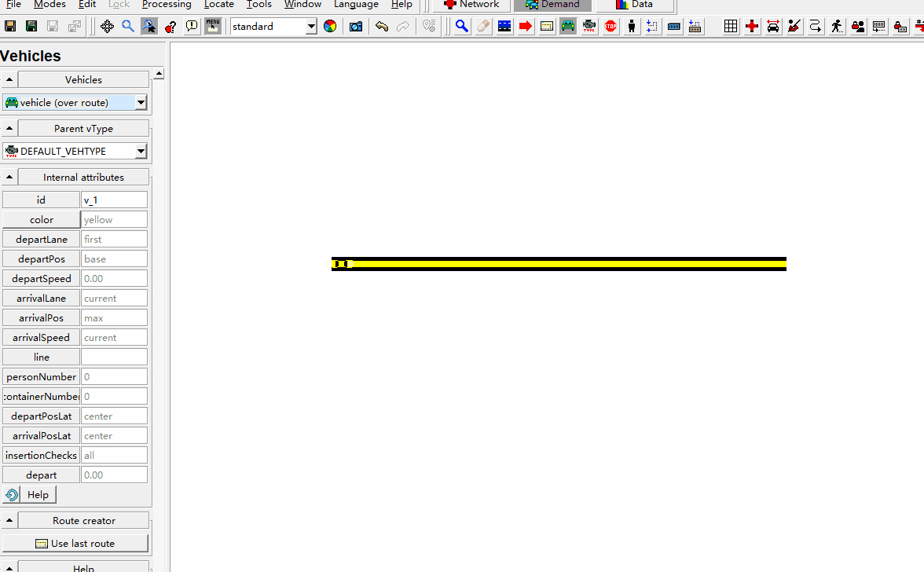The height and width of the screenshot is (572, 924).
Task: Collapse the Vehicles section arrow
Action: (9, 79)
